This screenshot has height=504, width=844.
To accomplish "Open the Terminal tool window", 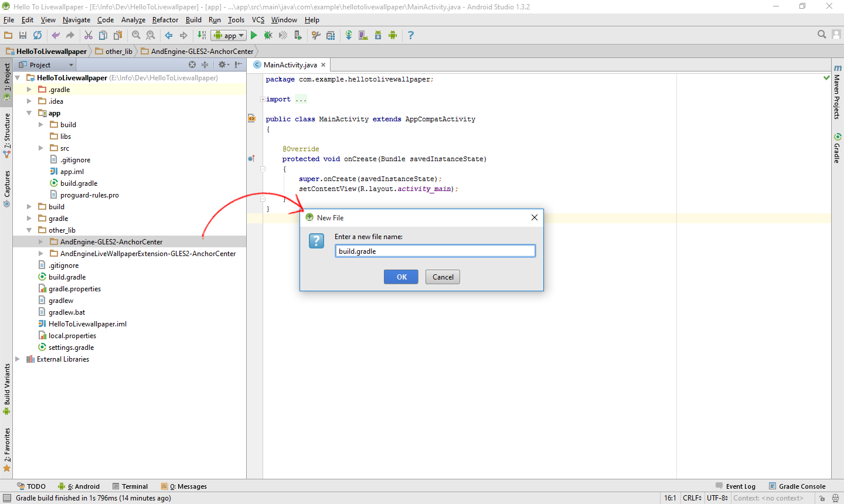I will [130, 486].
